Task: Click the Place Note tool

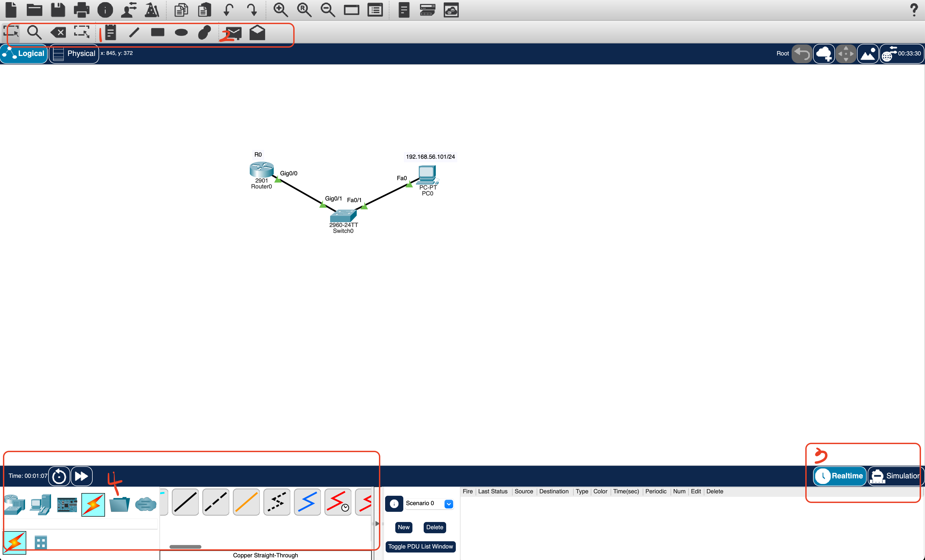Action: (x=110, y=33)
